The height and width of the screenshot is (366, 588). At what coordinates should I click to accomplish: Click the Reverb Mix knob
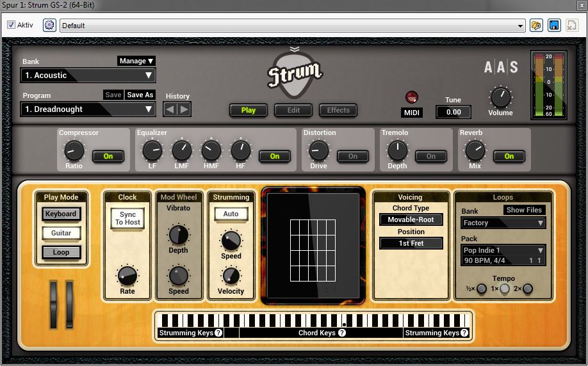tap(475, 150)
